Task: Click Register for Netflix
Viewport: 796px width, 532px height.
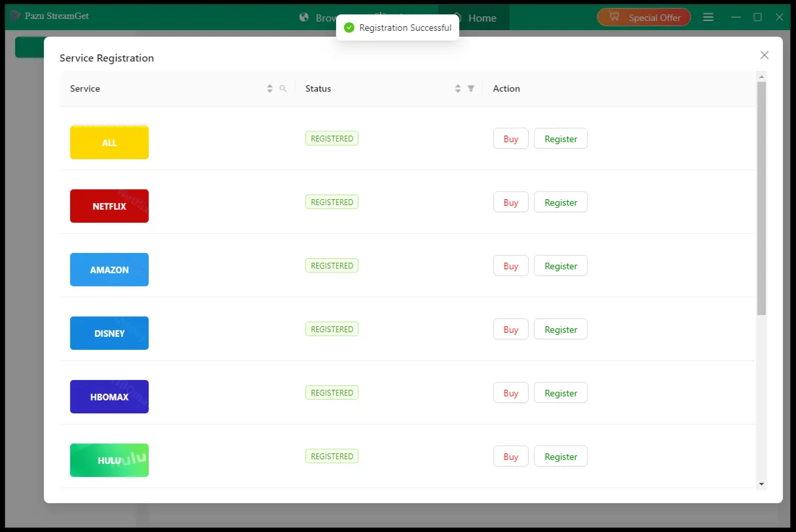Action: click(561, 202)
